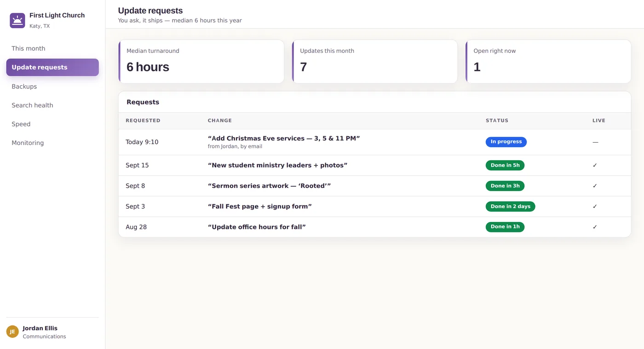The width and height of the screenshot is (644, 349).
Task: Click the Done in 1h badge
Action: 505,227
